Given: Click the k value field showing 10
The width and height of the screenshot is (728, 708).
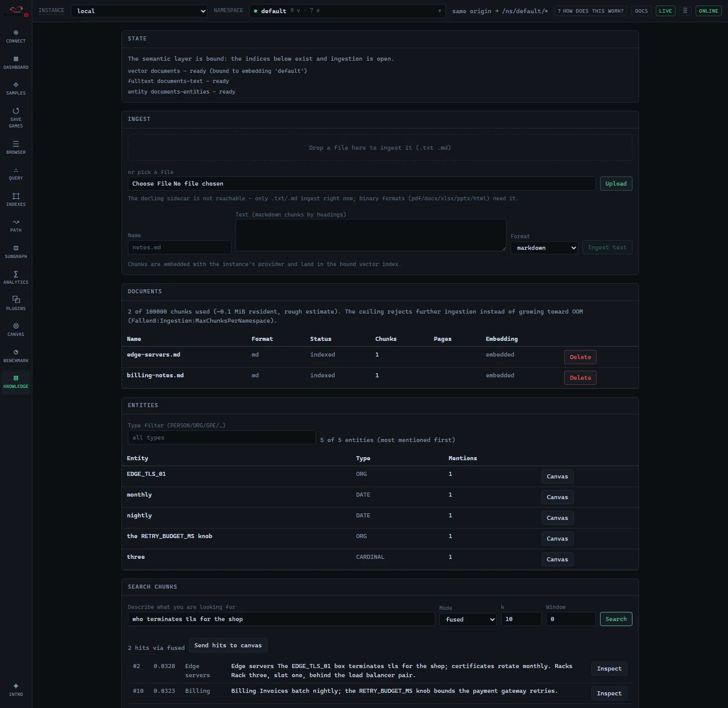Looking at the screenshot, I should [x=521, y=619].
